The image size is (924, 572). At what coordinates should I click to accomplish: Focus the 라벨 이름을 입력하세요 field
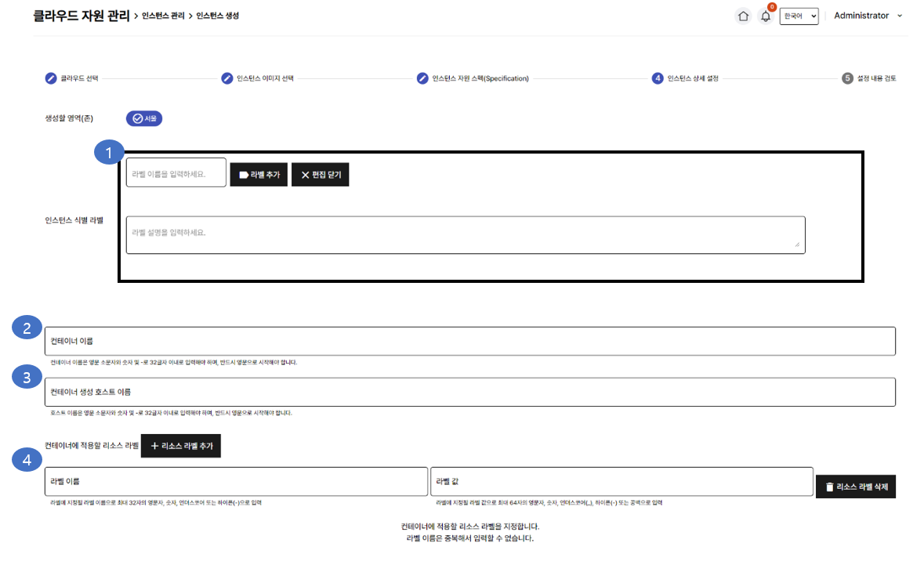[x=176, y=173]
